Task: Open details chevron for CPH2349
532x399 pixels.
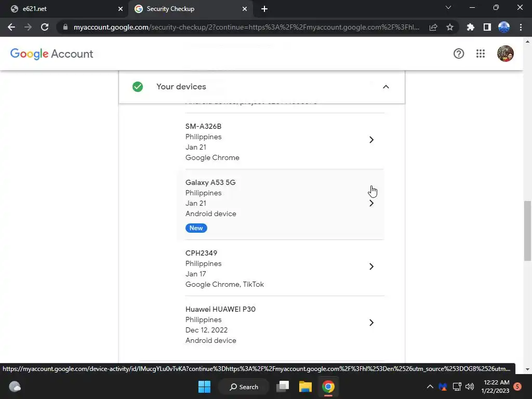Action: [x=371, y=267]
